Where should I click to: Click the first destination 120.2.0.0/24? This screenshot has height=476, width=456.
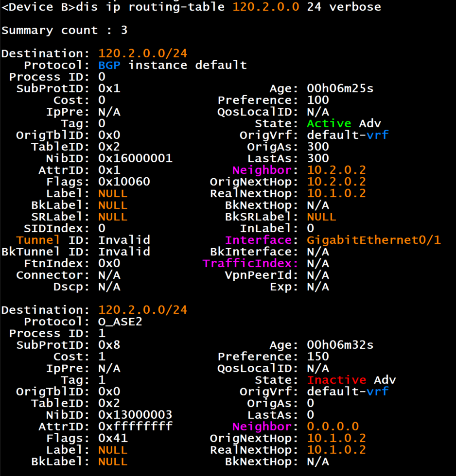pyautogui.click(x=142, y=53)
